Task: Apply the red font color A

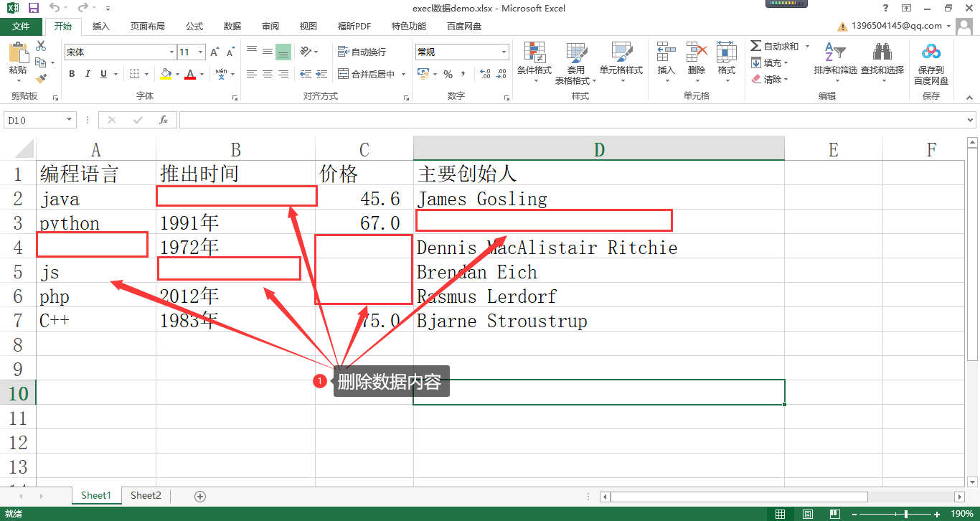Action: pyautogui.click(x=189, y=74)
